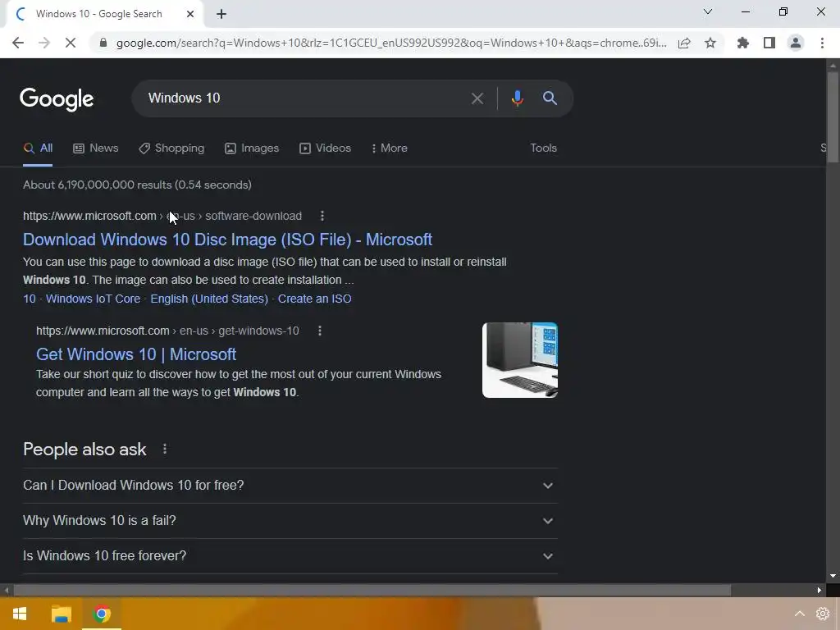Click the forward navigation arrow
The image size is (840, 630).
[x=44, y=43]
